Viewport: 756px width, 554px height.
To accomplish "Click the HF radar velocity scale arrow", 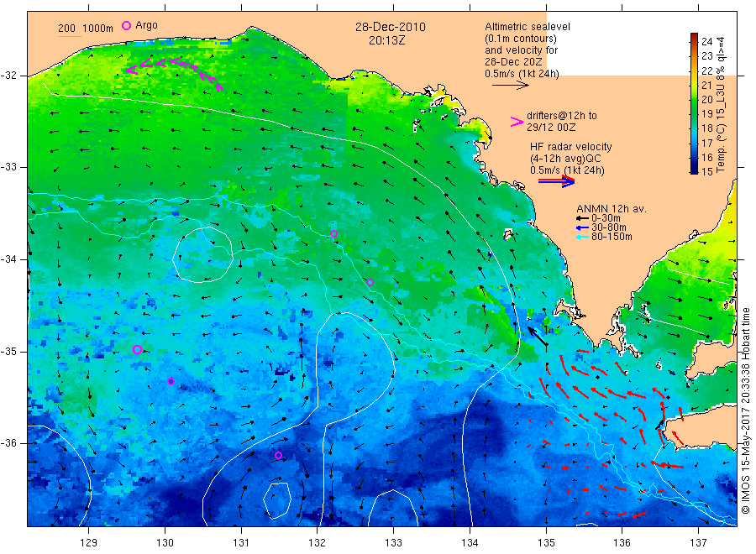I will pos(556,181).
